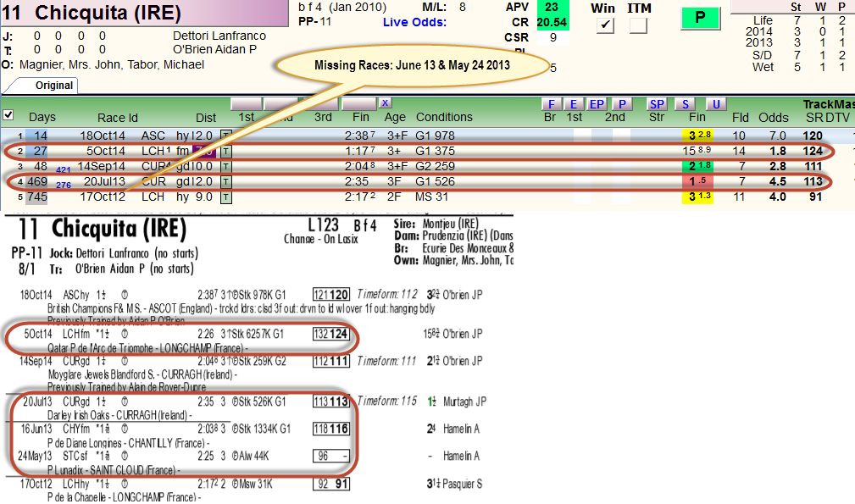
Task: Click jockey name Dettori Lanfranco in the top header
Action: [x=219, y=36]
